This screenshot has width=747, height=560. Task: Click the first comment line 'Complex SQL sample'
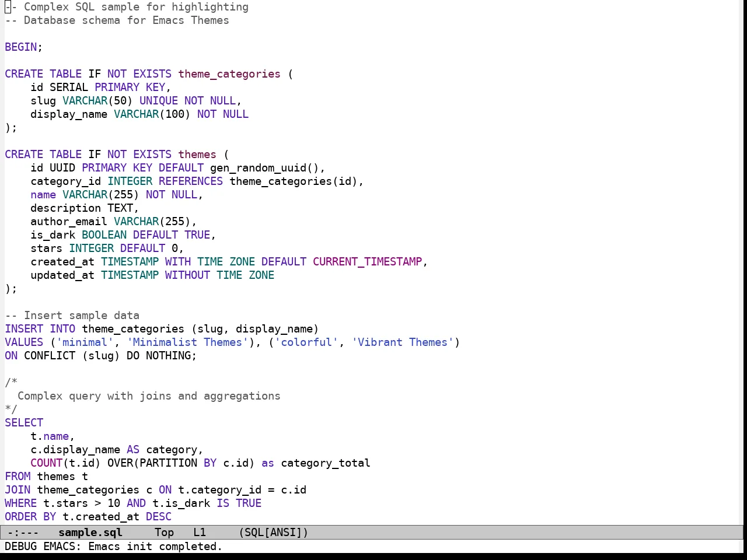coord(127,7)
